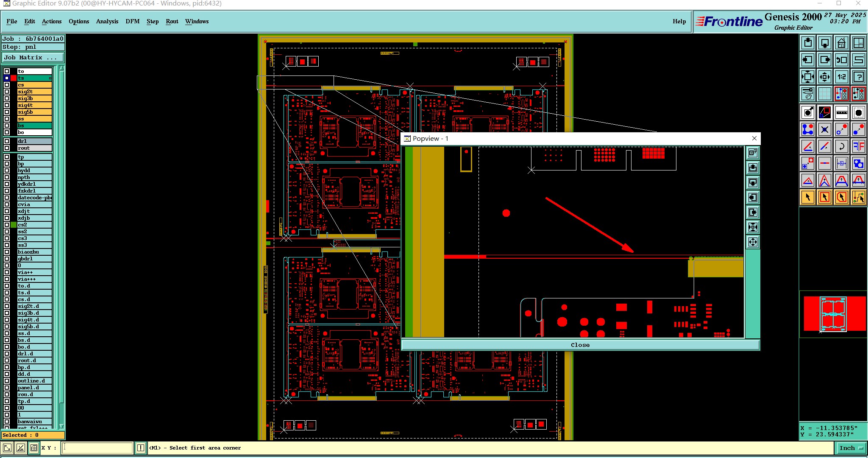Open the DFM menu
868x458 pixels.
(132, 21)
